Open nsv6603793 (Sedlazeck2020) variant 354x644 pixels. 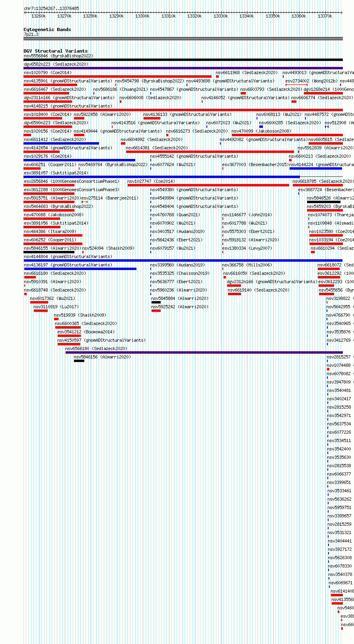pyautogui.click(x=271, y=89)
